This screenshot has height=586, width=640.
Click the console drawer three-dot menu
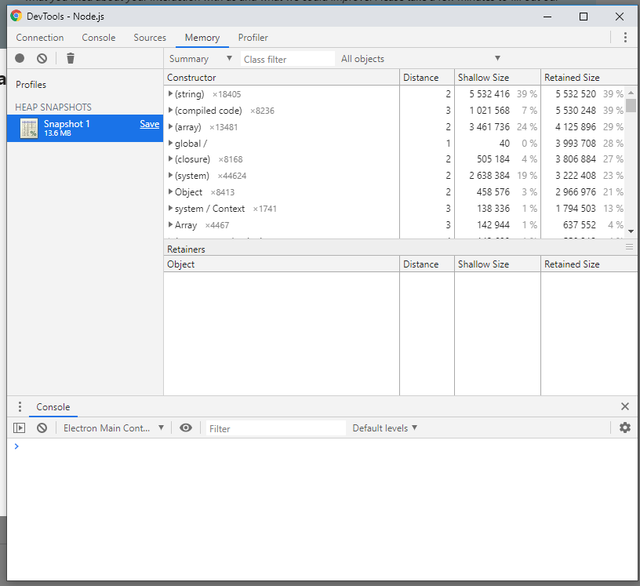pyautogui.click(x=20, y=407)
